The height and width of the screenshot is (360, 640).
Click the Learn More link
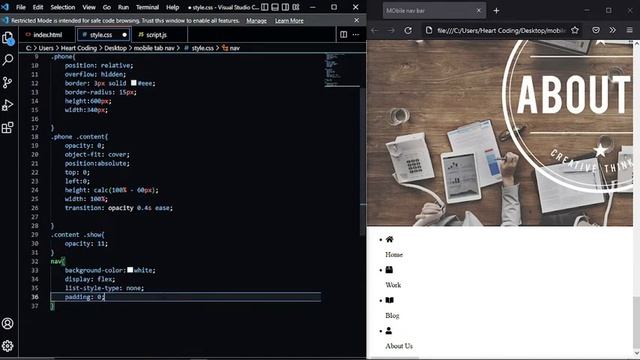[289, 20]
